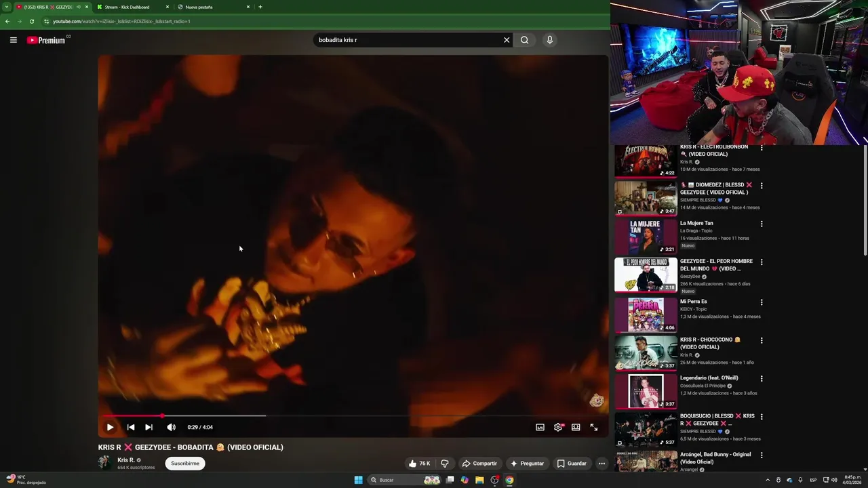Save the video with the Guardar button
The image size is (868, 488).
[x=572, y=464]
